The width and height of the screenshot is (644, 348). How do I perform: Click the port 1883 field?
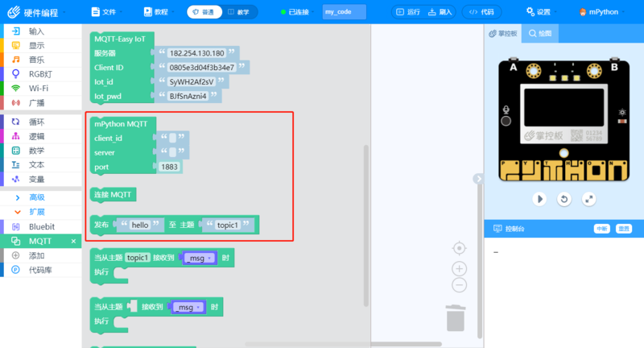point(169,167)
